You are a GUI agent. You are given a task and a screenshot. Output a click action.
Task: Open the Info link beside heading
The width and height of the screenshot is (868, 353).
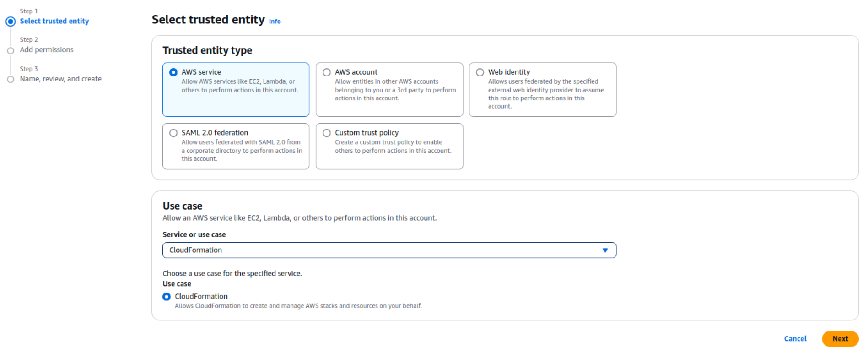[275, 22]
